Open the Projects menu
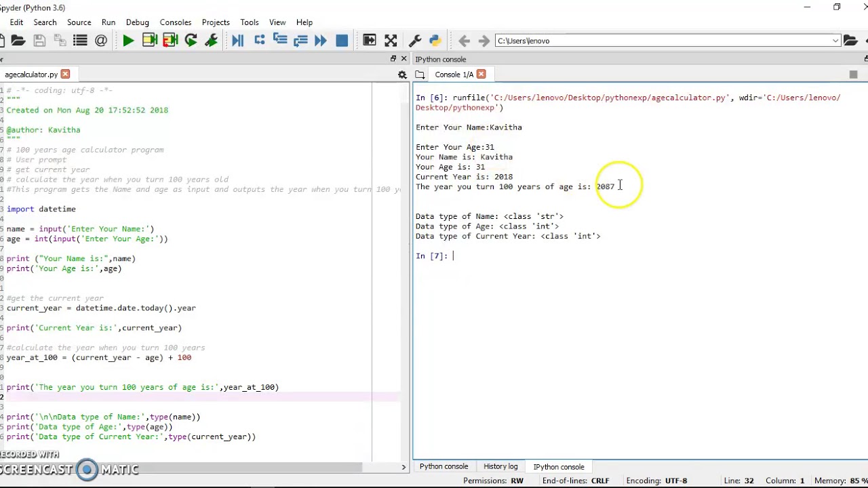868x488 pixels. [216, 22]
